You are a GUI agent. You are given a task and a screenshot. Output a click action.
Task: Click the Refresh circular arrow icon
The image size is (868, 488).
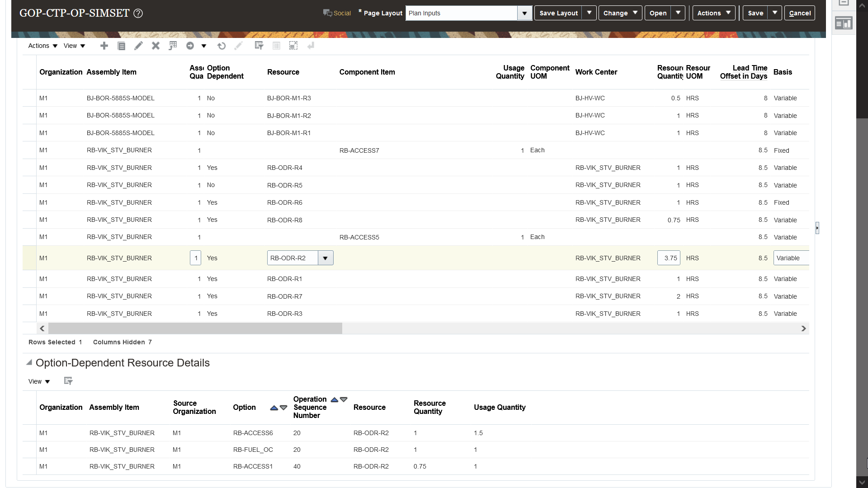click(x=221, y=46)
